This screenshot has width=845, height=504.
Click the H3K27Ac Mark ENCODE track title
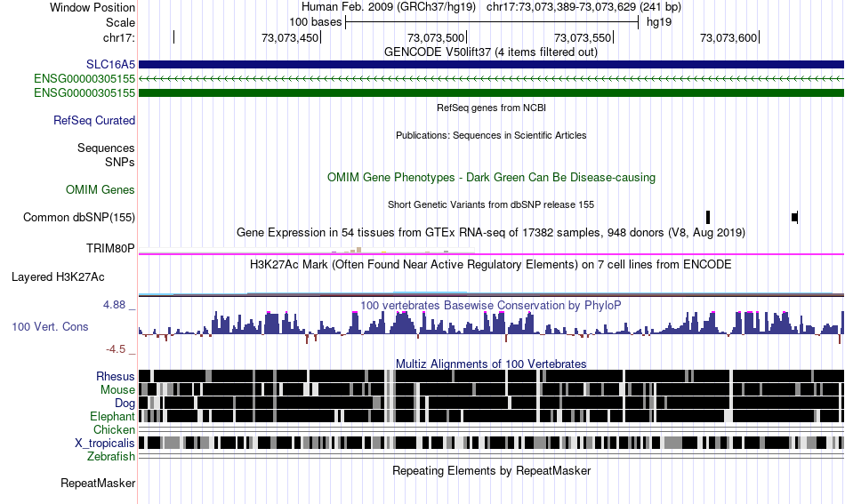(491, 264)
